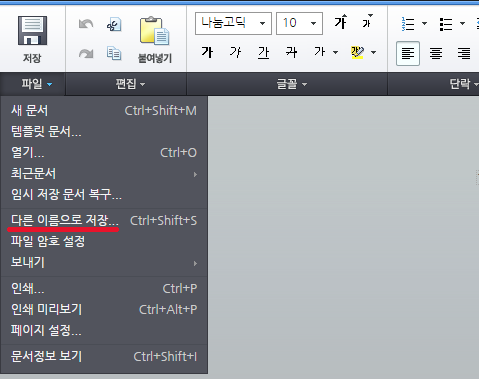Copy selection with the copy icon
This screenshot has width=479, height=379.
click(114, 53)
